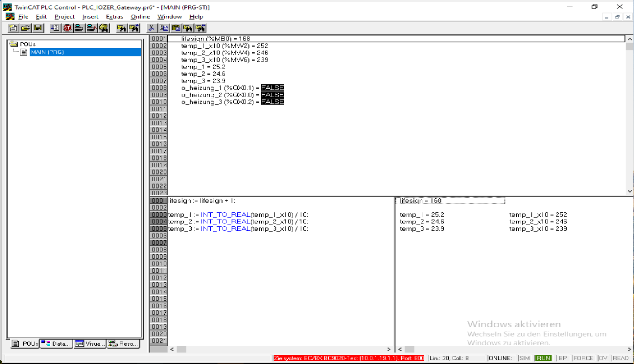This screenshot has width=634, height=364.
Task: Open the Help menu
Action: (196, 17)
